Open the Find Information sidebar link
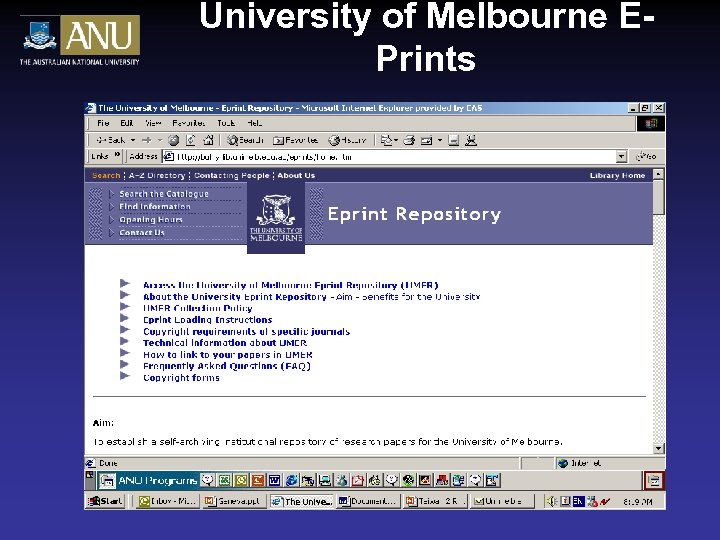The width and height of the screenshot is (720, 540). (x=155, y=207)
